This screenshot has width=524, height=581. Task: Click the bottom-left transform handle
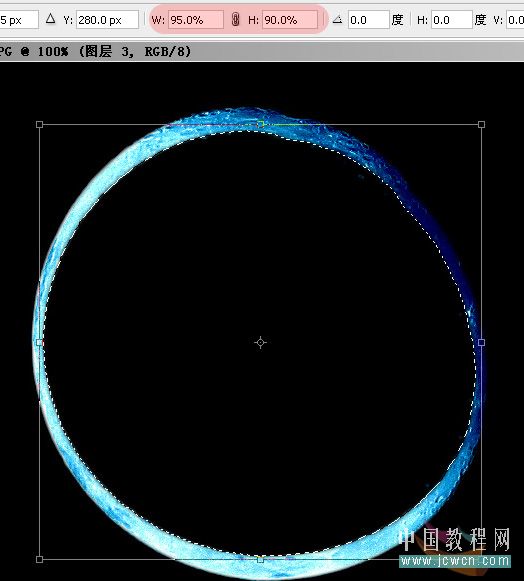point(40,559)
